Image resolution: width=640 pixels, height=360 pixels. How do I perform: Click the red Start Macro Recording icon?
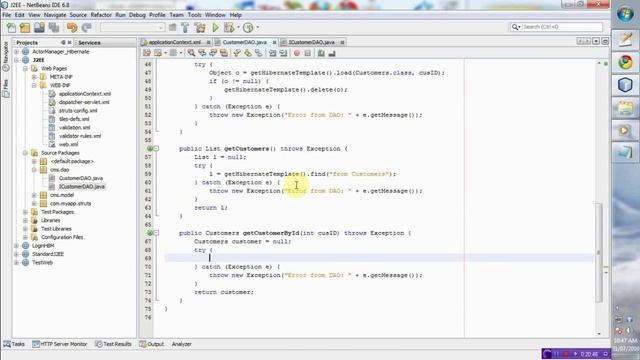click(x=297, y=53)
